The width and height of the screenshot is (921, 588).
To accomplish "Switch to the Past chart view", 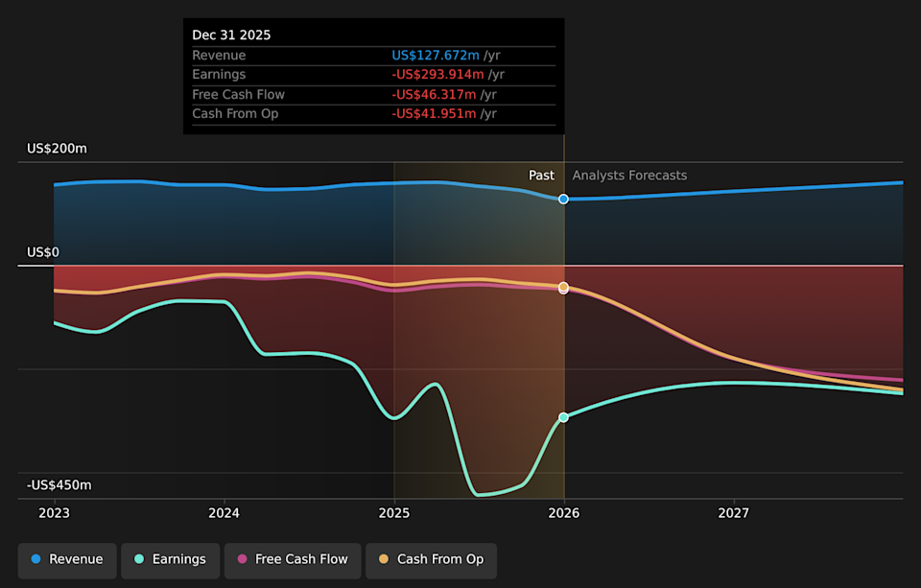I will pos(541,176).
